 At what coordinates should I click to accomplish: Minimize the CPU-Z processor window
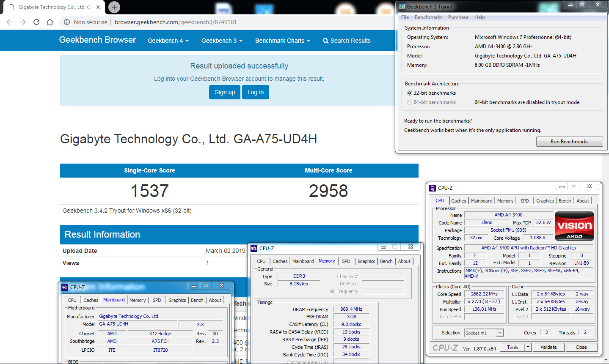[x=562, y=186]
